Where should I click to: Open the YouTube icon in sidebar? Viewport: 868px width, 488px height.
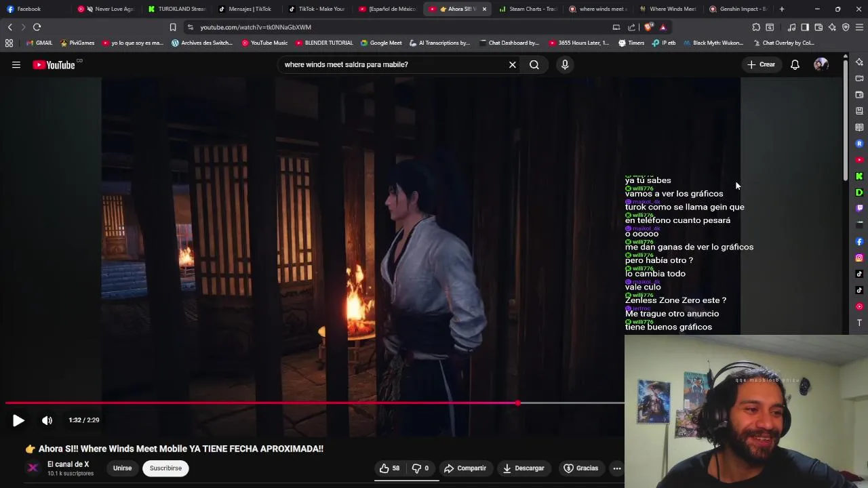click(859, 160)
